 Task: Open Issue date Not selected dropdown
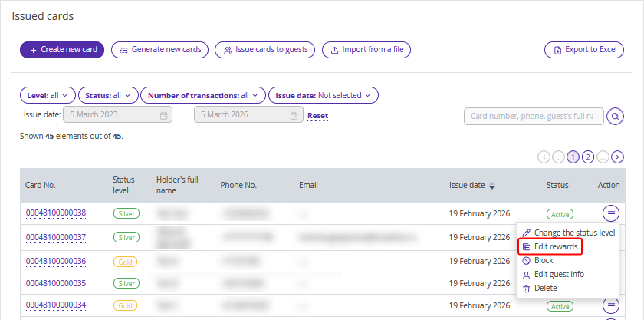click(323, 95)
